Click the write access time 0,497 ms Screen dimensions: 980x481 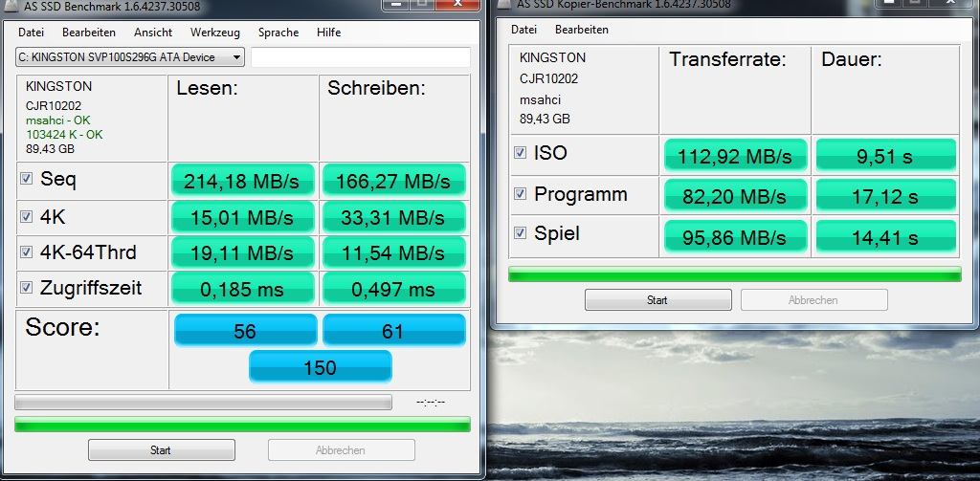393,289
